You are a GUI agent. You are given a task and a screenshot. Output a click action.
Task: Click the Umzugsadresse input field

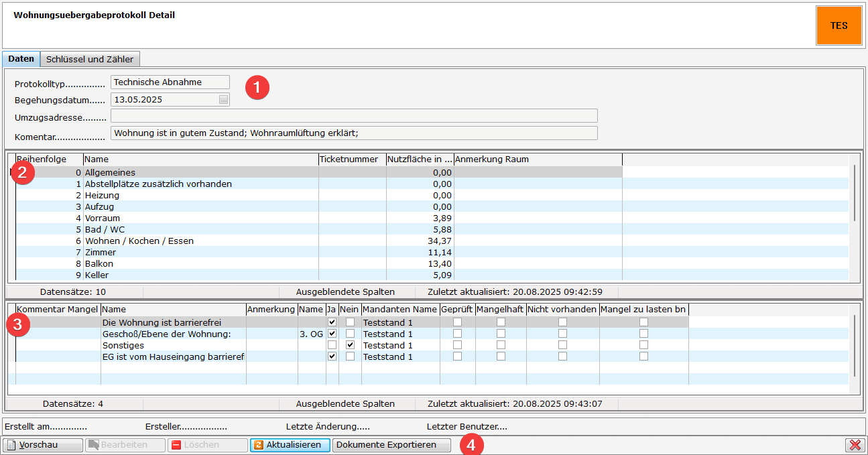354,116
